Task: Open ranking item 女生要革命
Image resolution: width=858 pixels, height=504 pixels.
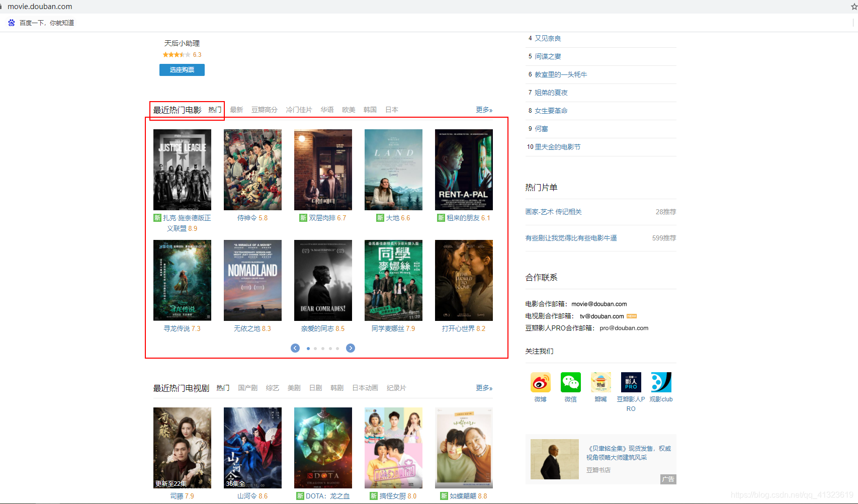Action: [551, 111]
